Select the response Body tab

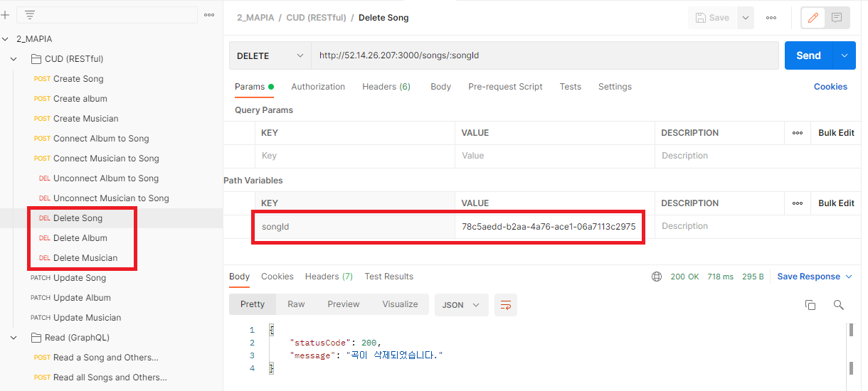[x=239, y=277]
